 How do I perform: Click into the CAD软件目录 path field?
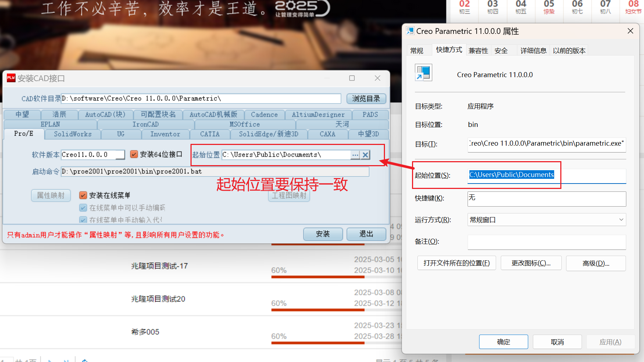tap(201, 98)
